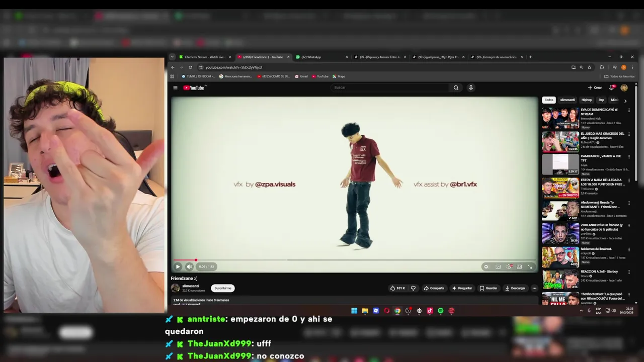The width and height of the screenshot is (644, 362).
Task: Open TikTok app from the taskbar
Action: [430, 311]
